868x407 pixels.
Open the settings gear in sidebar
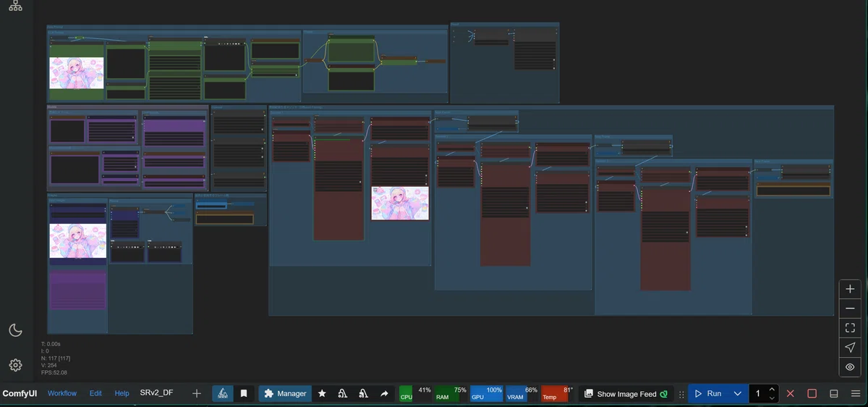click(15, 365)
